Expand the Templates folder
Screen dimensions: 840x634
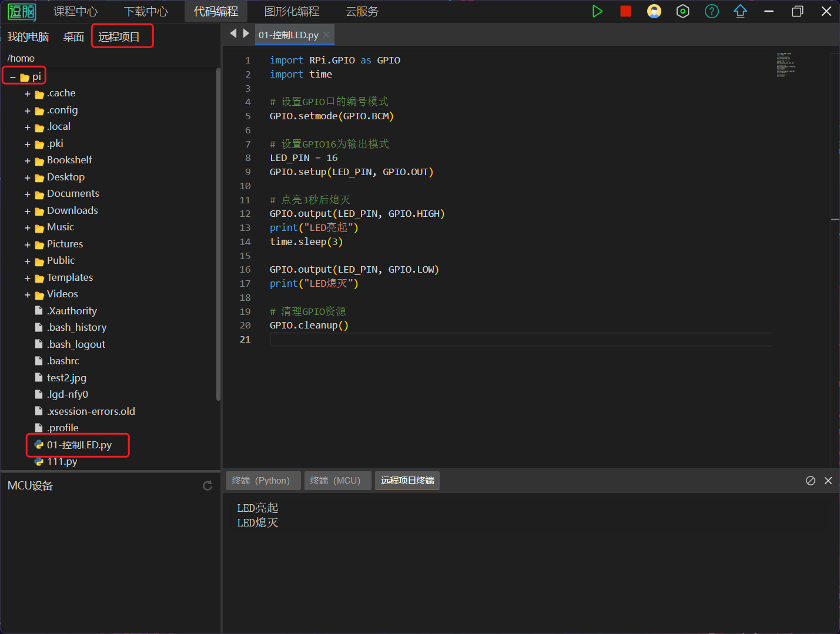point(28,279)
